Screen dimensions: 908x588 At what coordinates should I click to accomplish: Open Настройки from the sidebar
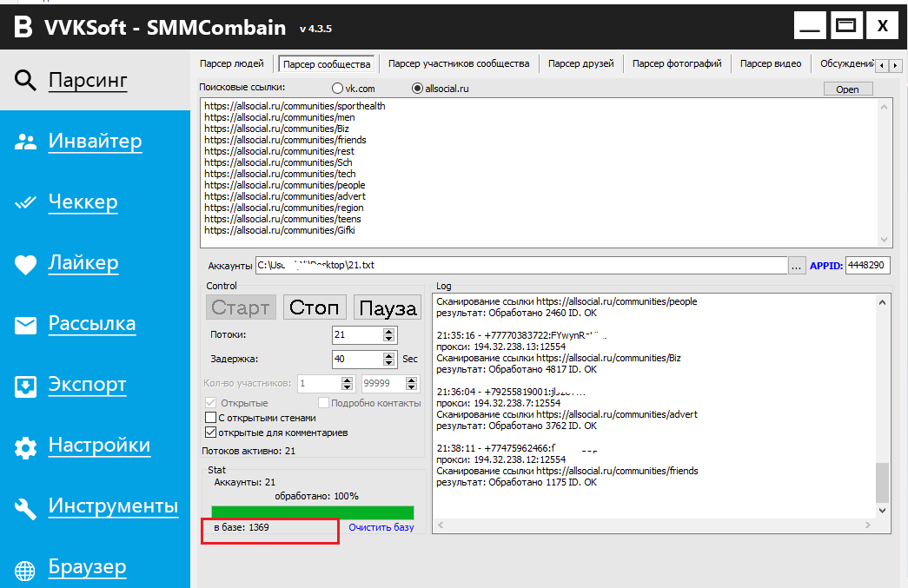(100, 445)
